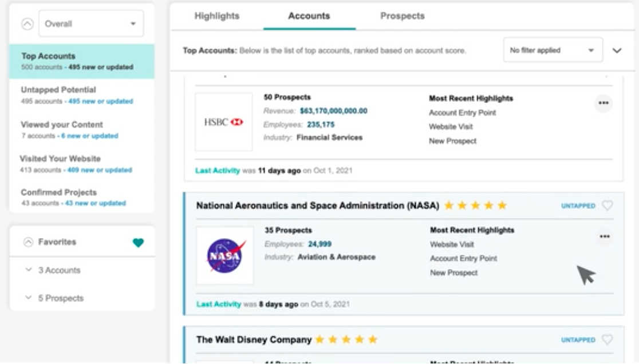The height and width of the screenshot is (364, 639).
Task: Switch to the Accounts tab
Action: click(x=309, y=16)
